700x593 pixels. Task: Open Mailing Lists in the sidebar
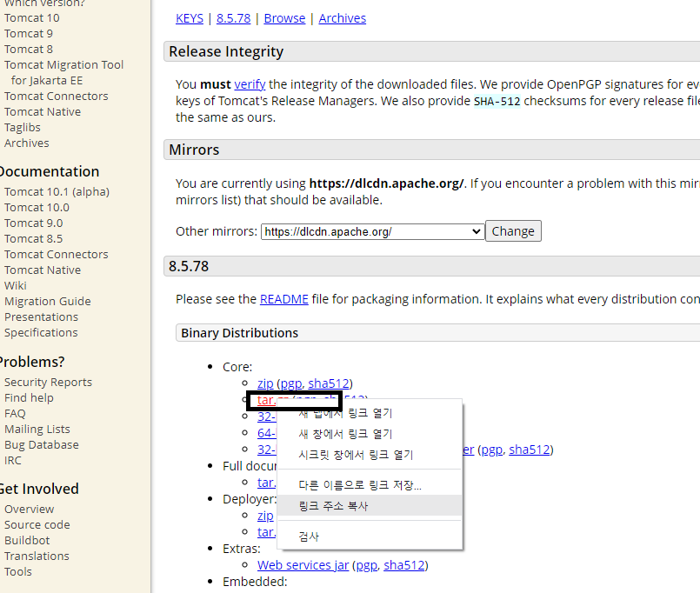tap(37, 429)
